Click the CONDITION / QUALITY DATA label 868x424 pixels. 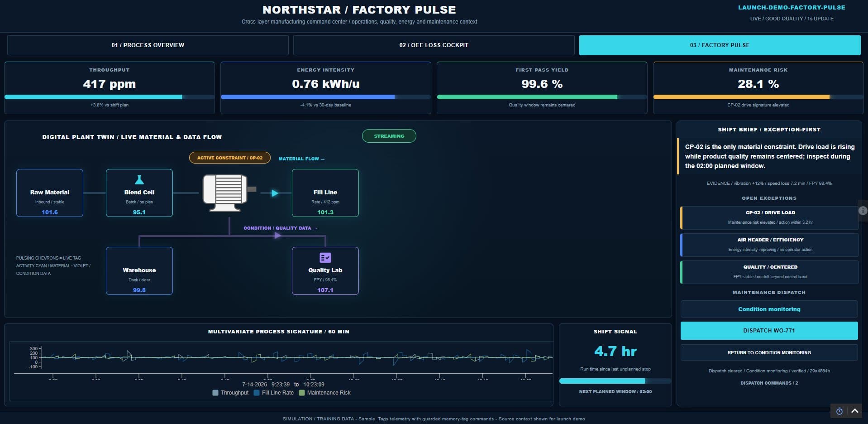(280, 228)
